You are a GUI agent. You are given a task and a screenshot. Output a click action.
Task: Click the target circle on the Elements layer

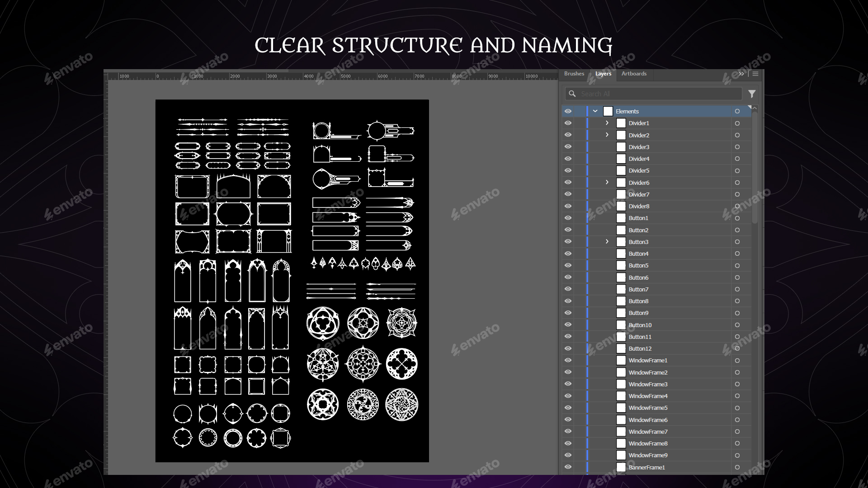pyautogui.click(x=737, y=111)
